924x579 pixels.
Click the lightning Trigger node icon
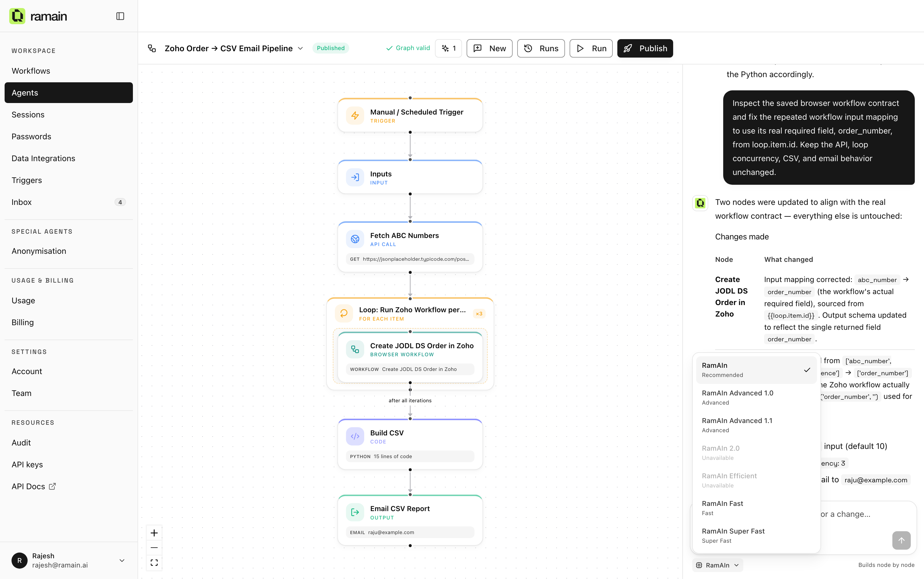355,116
